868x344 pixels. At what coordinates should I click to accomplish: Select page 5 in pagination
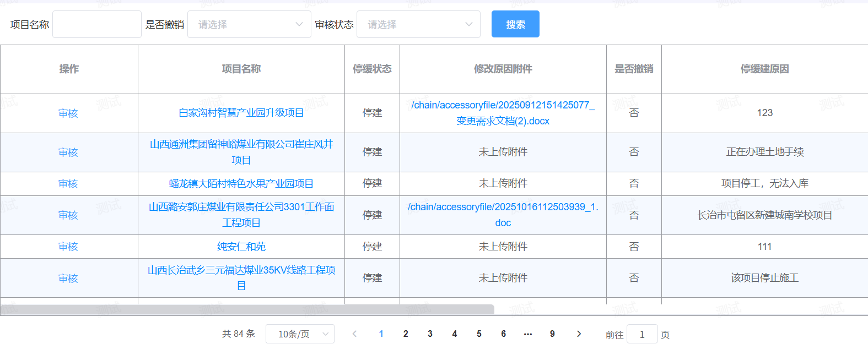tap(479, 334)
